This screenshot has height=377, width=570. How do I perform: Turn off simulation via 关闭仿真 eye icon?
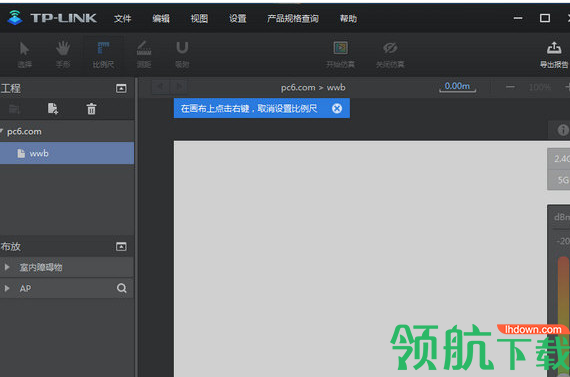390,55
